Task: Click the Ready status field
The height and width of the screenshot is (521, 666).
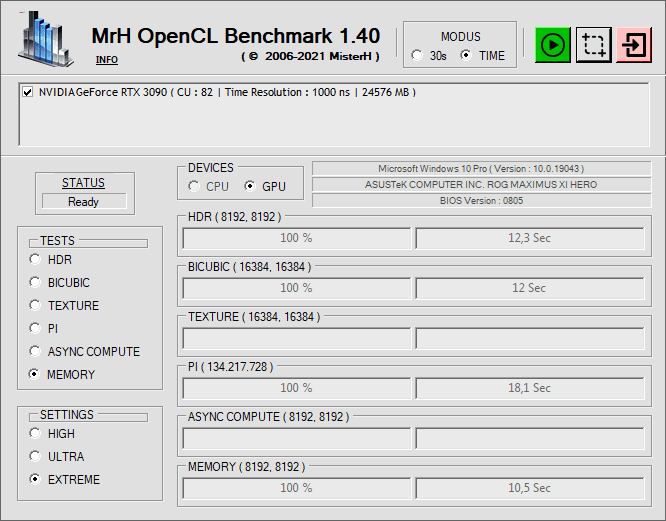Action: pos(84,201)
